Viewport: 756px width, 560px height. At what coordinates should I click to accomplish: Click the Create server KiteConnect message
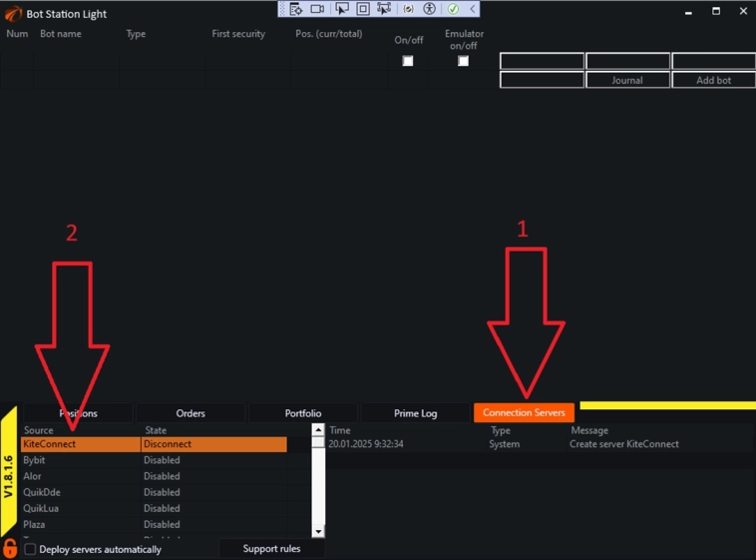(x=624, y=444)
